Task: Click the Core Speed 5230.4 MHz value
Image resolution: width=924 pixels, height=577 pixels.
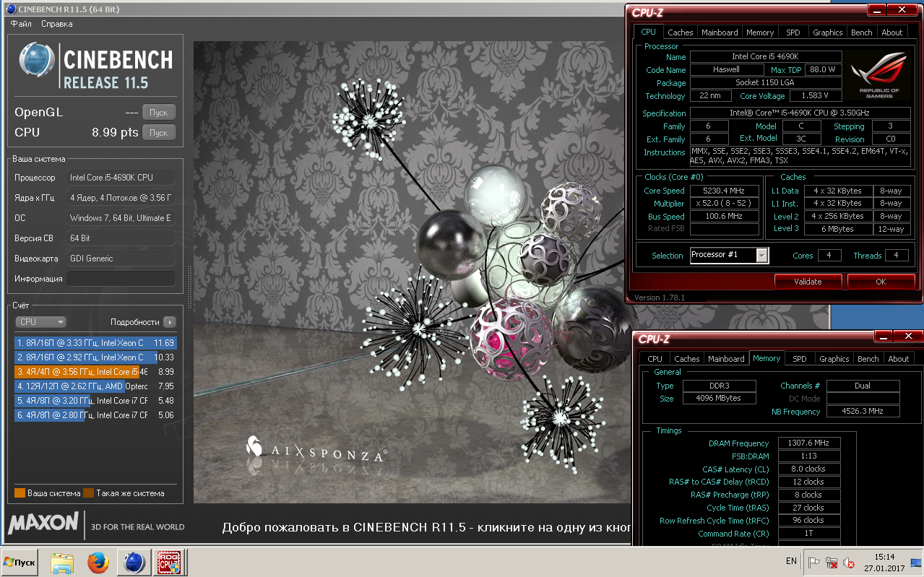Action: point(725,191)
